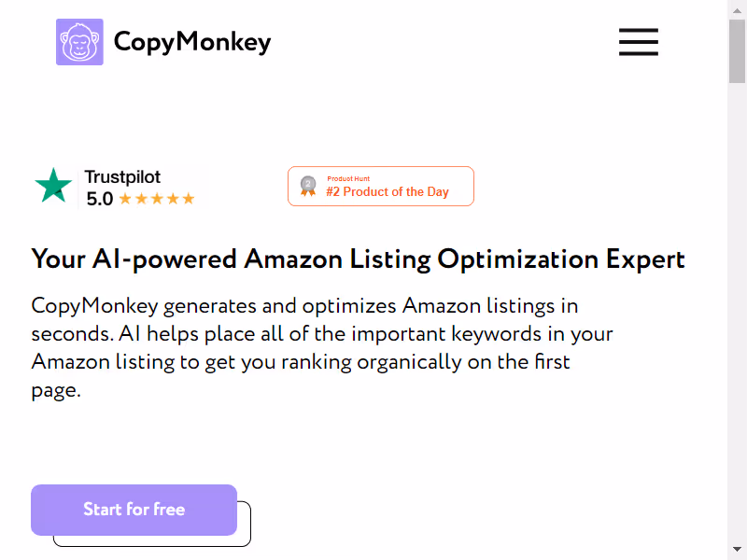Click the 5.0 rating score
The image size is (747, 560).
click(x=98, y=198)
